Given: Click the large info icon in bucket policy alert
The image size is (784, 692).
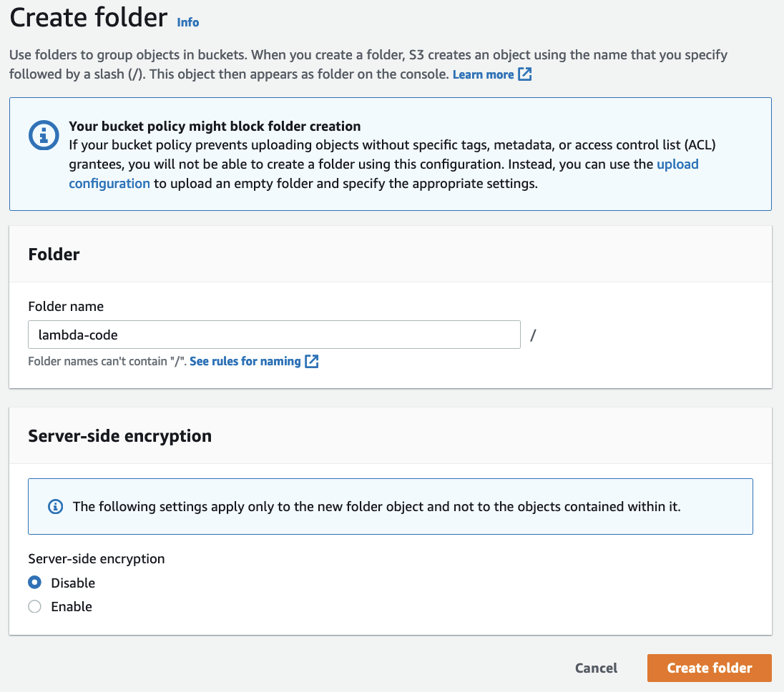Looking at the screenshot, I should click(44, 135).
